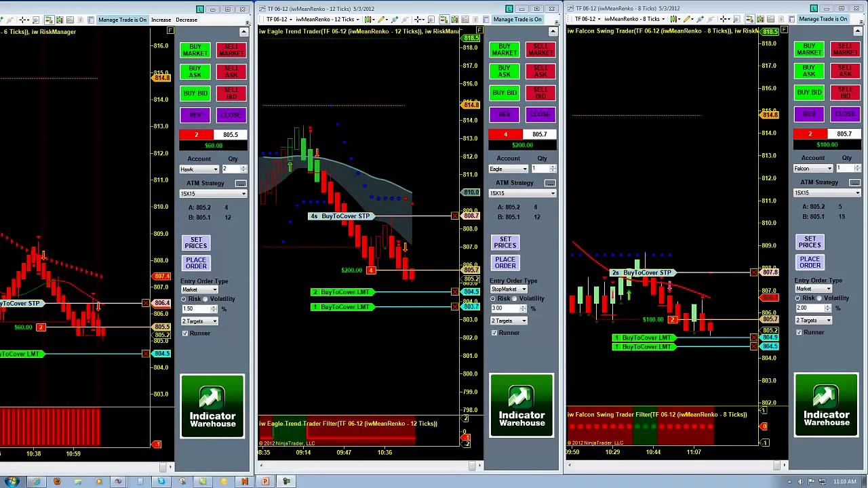Screen dimensions: 868x488
Task: Open NinjaTrader from taskbar
Action: pos(245,481)
